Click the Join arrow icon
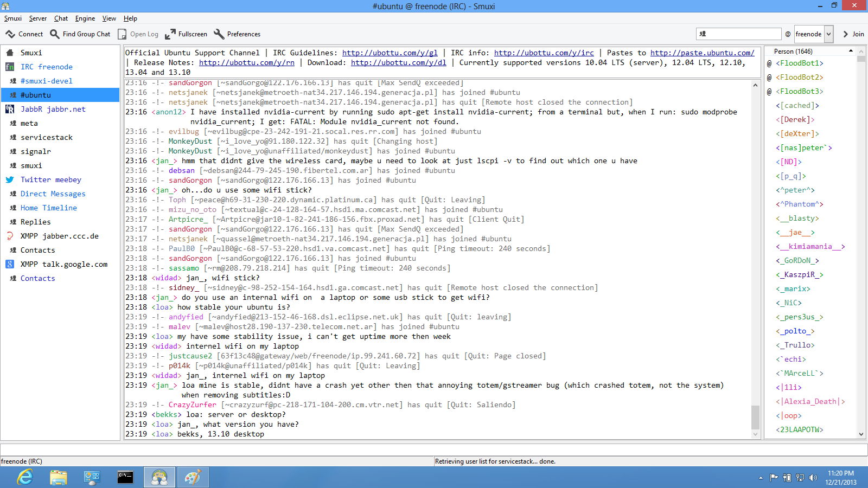 845,34
